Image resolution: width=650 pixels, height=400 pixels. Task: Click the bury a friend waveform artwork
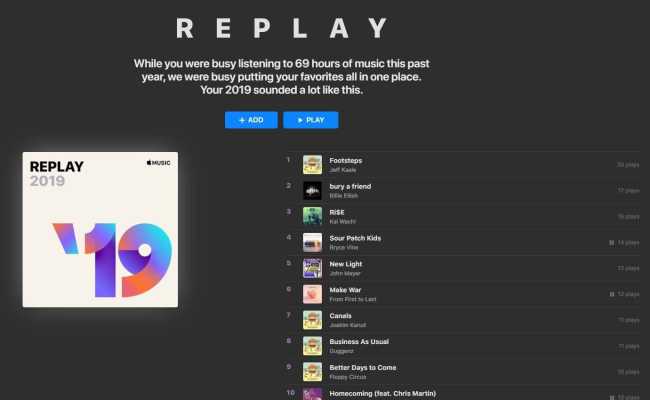tap(312, 191)
